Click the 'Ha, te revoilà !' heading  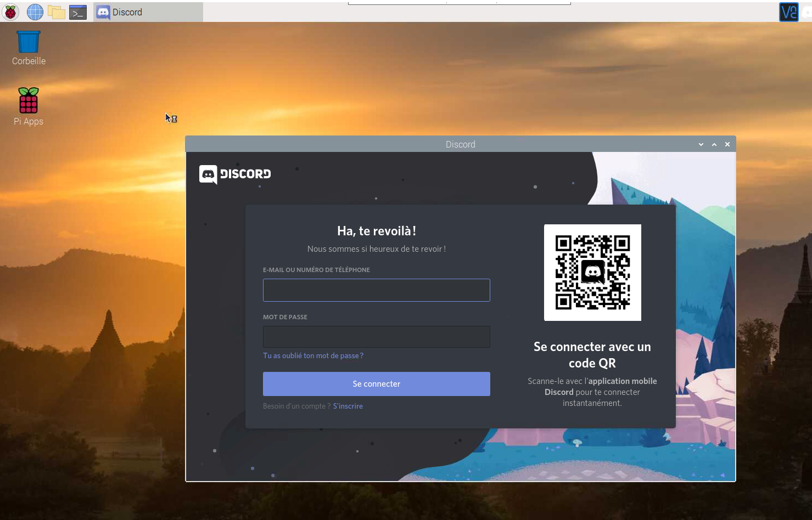[377, 231]
